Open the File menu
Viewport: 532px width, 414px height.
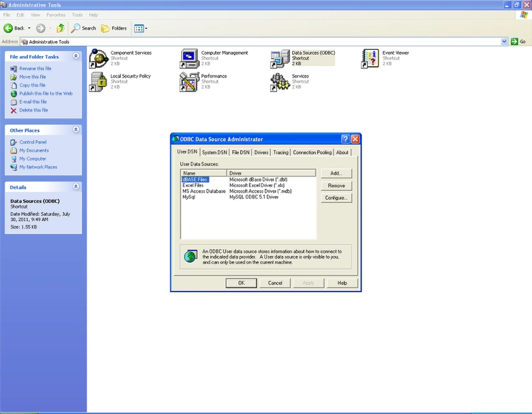(6, 15)
